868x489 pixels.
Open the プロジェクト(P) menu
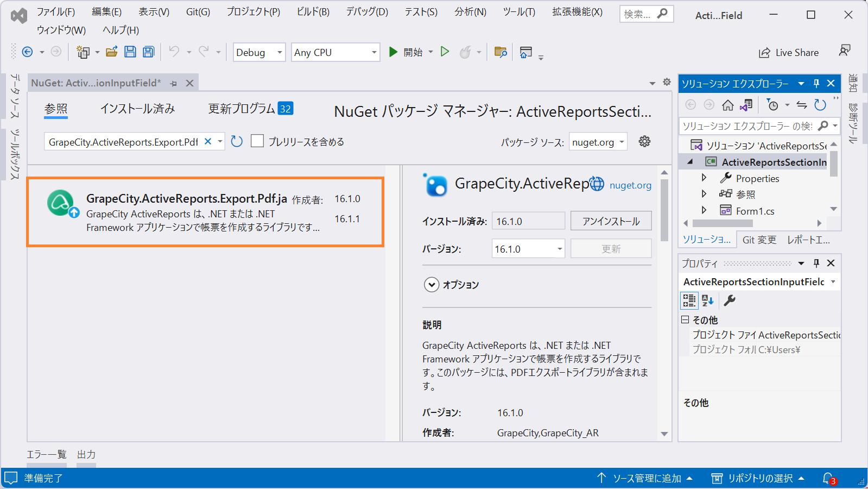pyautogui.click(x=254, y=11)
